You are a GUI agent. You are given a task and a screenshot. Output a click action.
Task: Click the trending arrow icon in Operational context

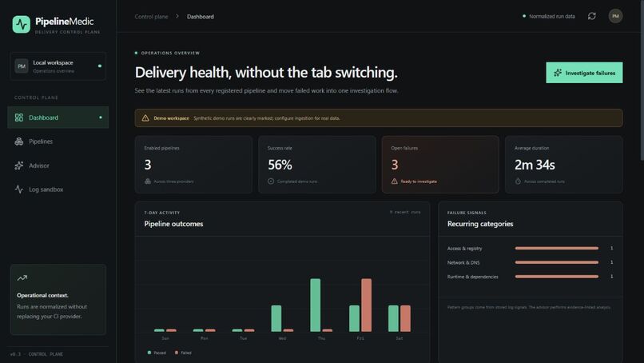point(22,278)
